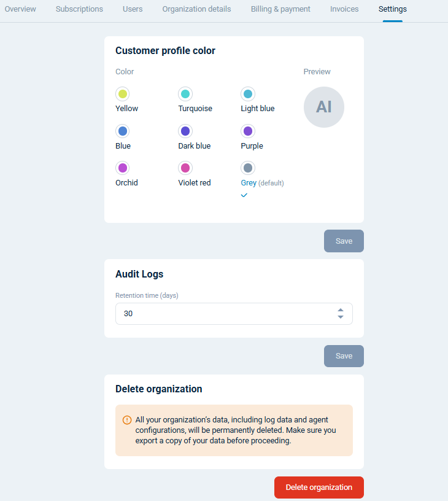Image resolution: width=448 pixels, height=501 pixels.
Task: Select the Grey default color
Action: (x=247, y=168)
